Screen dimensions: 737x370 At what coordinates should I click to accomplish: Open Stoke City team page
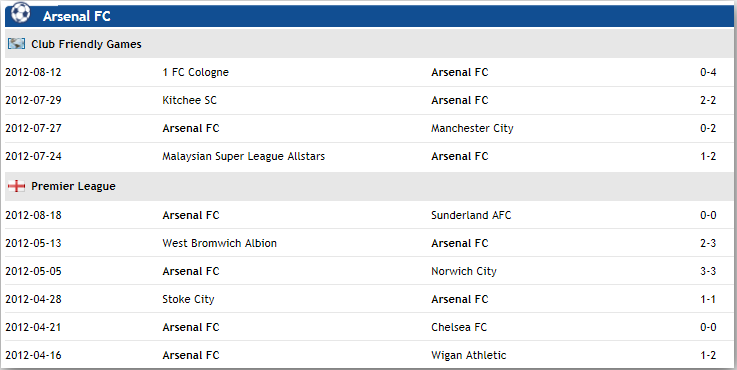[x=188, y=299]
